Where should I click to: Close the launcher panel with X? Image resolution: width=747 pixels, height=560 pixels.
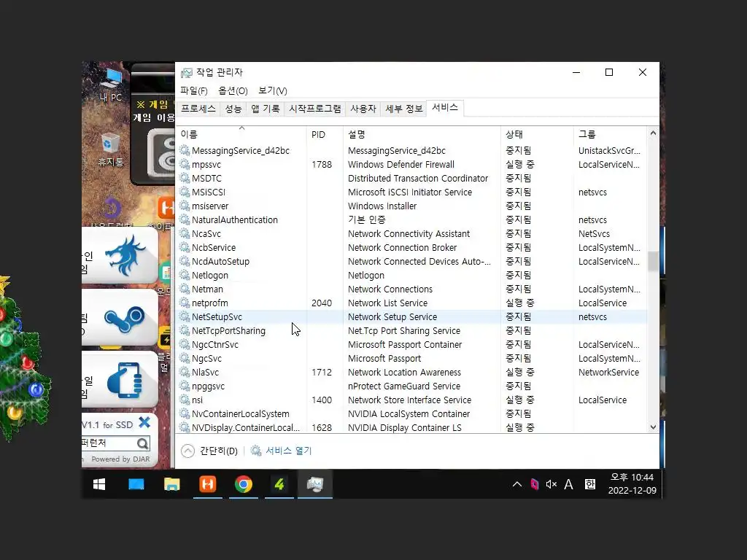(144, 422)
